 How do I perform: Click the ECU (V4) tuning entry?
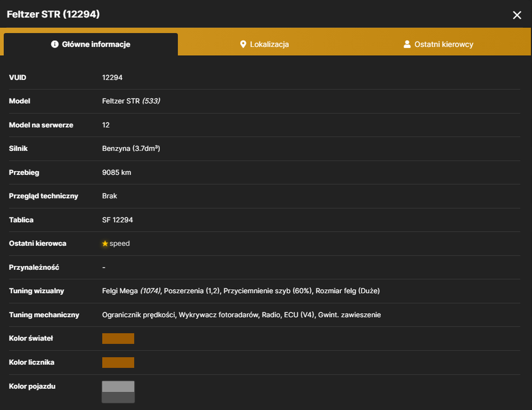299,315
